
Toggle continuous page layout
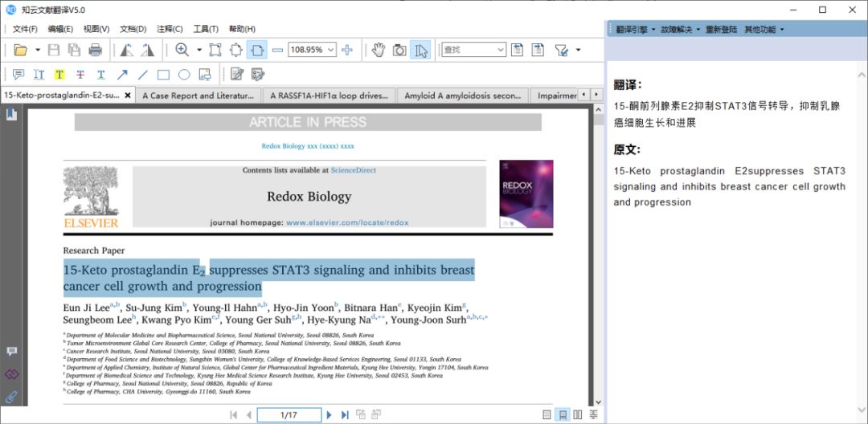click(563, 414)
